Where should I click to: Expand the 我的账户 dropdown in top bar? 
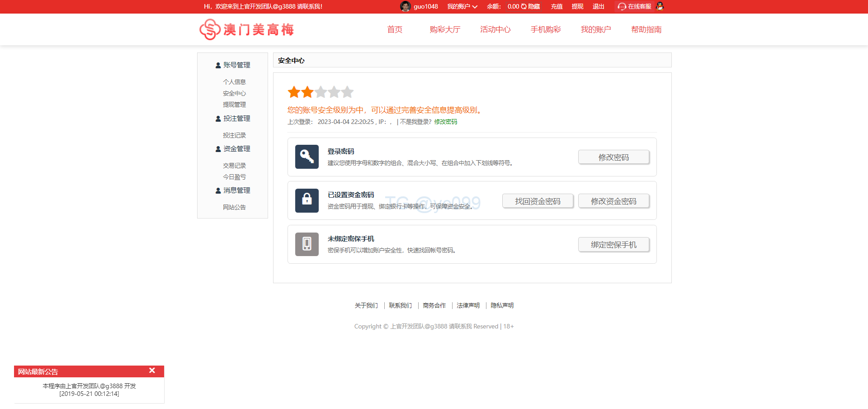tap(462, 6)
